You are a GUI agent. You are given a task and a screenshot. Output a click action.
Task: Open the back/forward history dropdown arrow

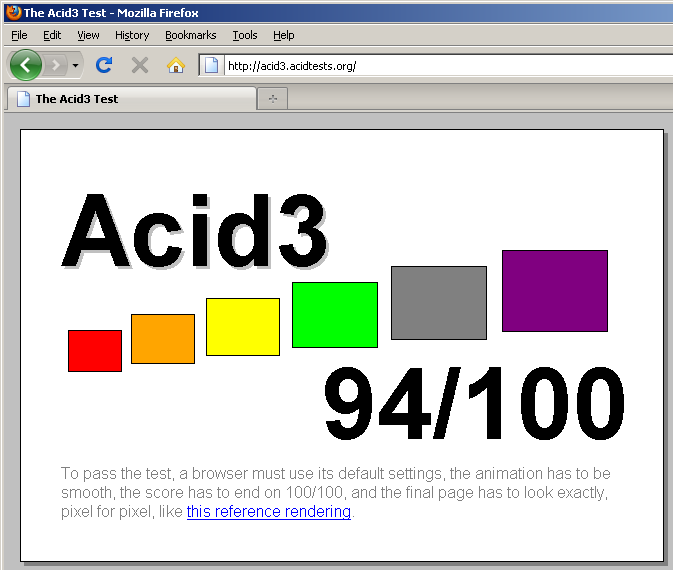76,66
